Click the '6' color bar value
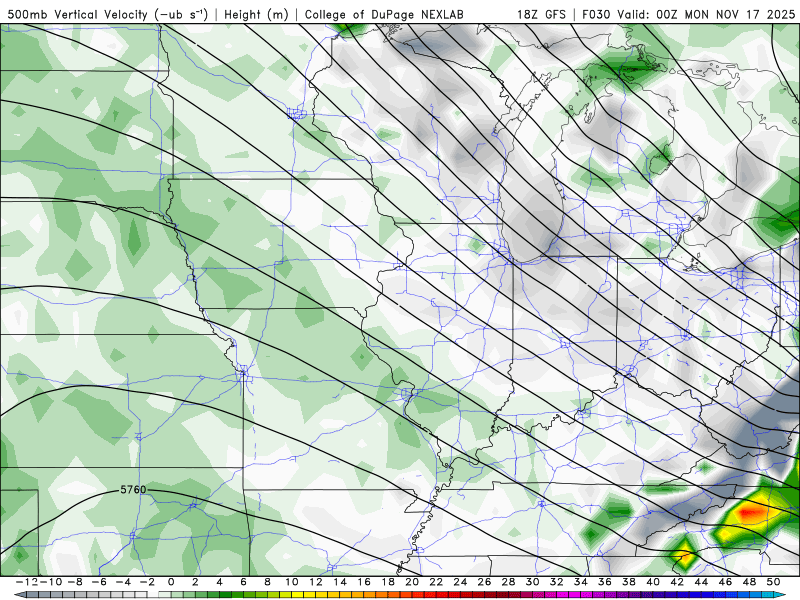Screen dimensions: 800x600 (x=243, y=582)
